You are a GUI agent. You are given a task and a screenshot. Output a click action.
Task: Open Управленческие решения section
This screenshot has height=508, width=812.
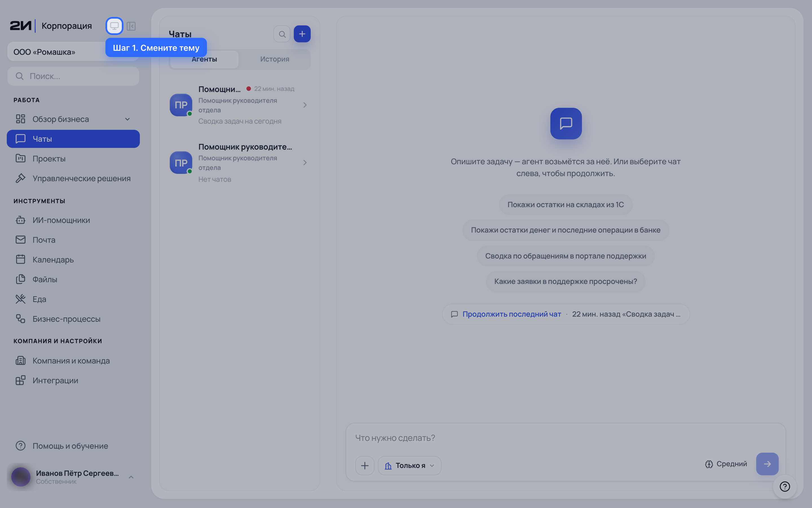(x=73, y=178)
